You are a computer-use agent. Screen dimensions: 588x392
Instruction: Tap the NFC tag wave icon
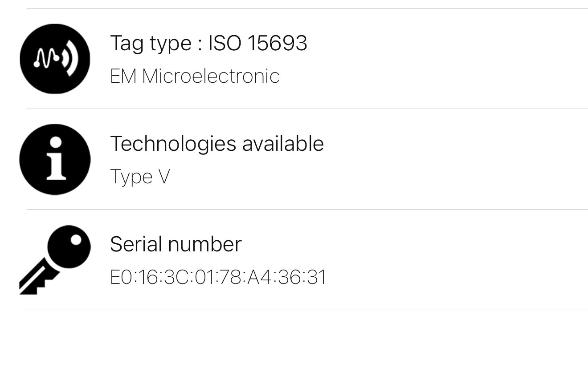coord(55,59)
